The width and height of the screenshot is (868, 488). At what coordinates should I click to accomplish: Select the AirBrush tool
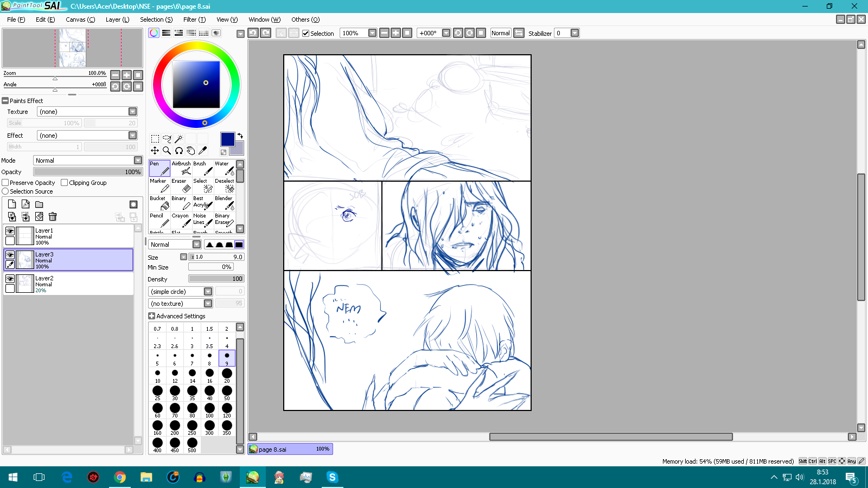(x=181, y=168)
